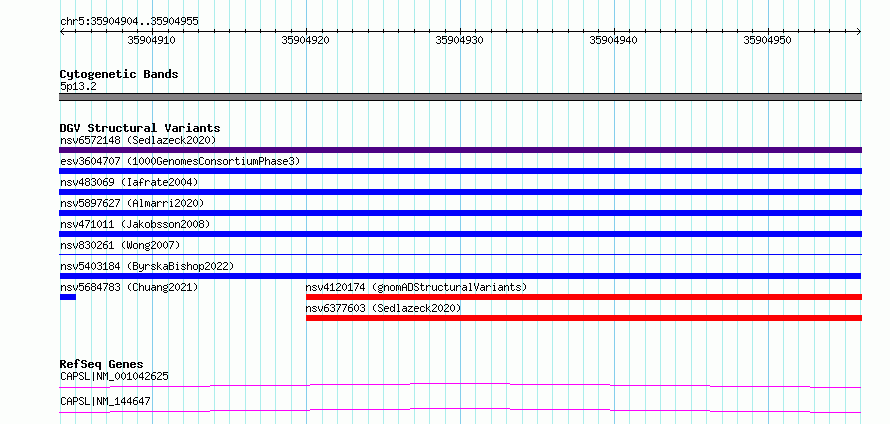
Task: Open nsv5897627 (Almarri2020) variant label
Action: tap(132, 203)
